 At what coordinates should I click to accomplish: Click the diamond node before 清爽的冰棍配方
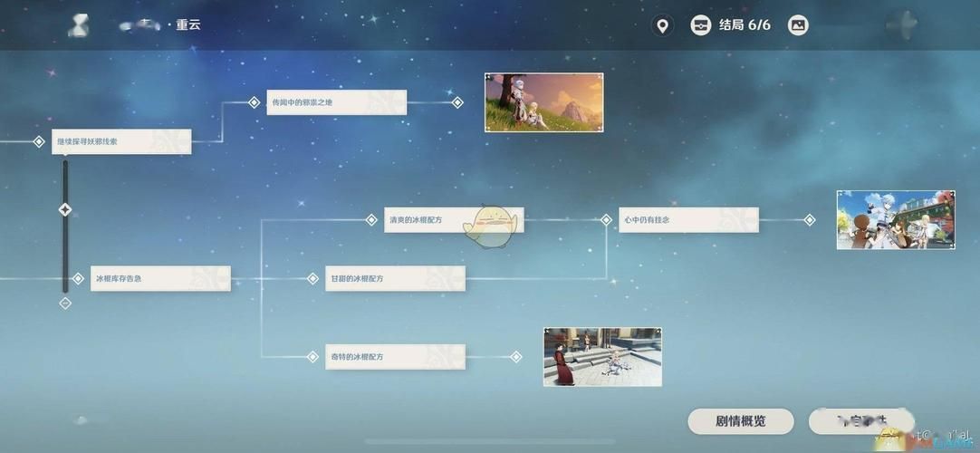coord(371,220)
